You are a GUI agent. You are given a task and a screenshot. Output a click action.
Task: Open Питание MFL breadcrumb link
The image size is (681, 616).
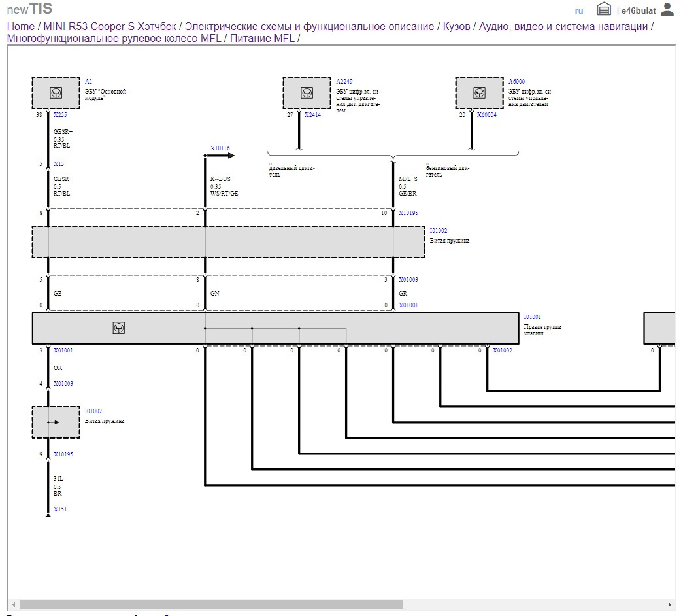[262, 38]
